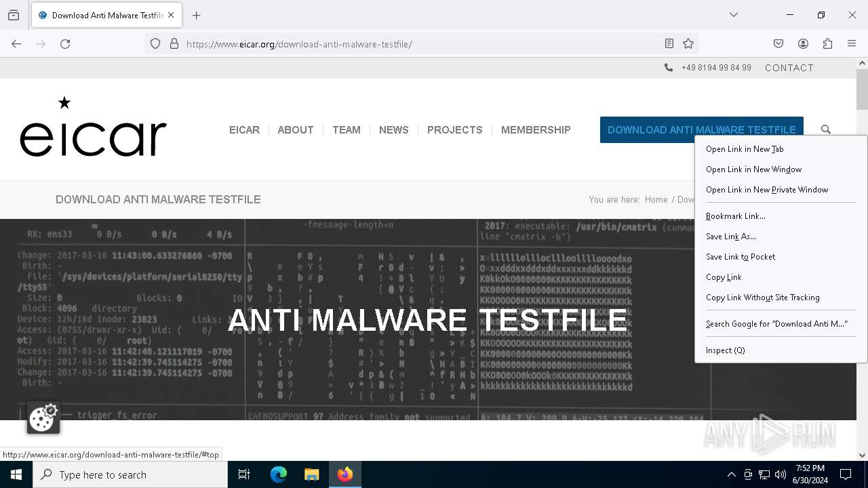
Task: Choose Save Link to Pocket
Action: 781,257
